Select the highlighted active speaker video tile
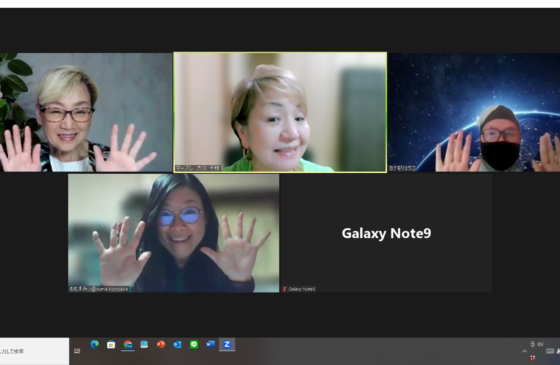Screen dimensions: 560x365 coord(280,112)
